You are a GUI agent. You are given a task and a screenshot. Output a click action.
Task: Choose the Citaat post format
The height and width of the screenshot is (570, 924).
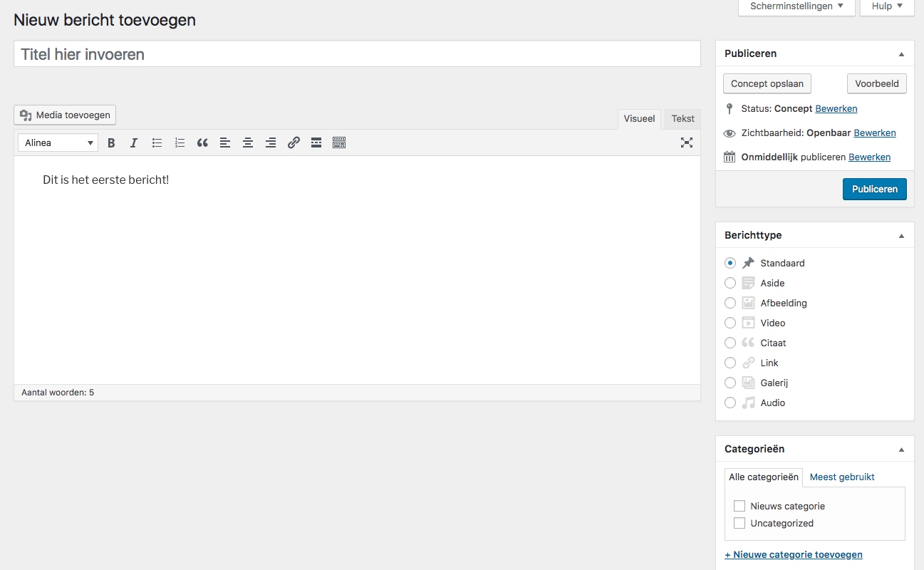click(x=730, y=343)
